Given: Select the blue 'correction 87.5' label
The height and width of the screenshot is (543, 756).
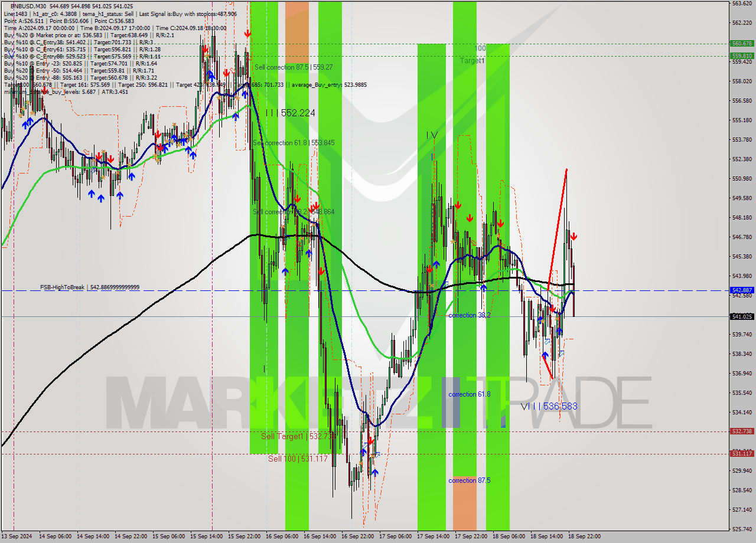Looking at the screenshot, I should [x=470, y=480].
